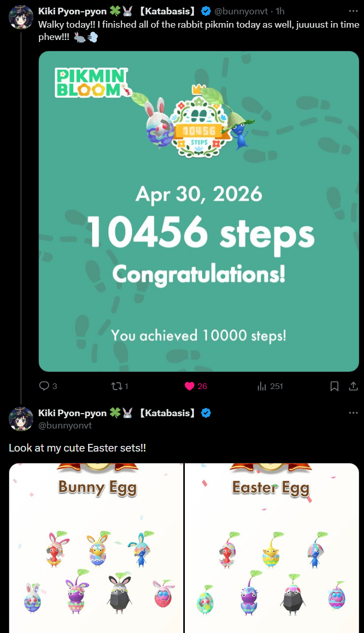
Task: Open more options on second tweet
Action: 353,413
